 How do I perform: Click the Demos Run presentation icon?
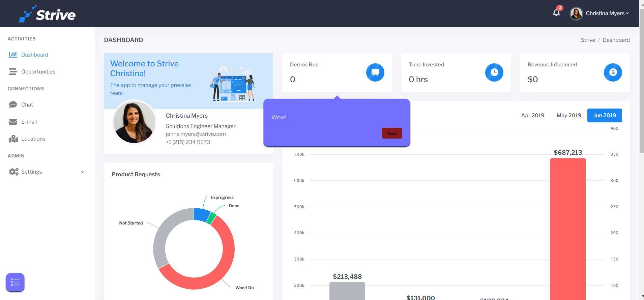coord(375,72)
